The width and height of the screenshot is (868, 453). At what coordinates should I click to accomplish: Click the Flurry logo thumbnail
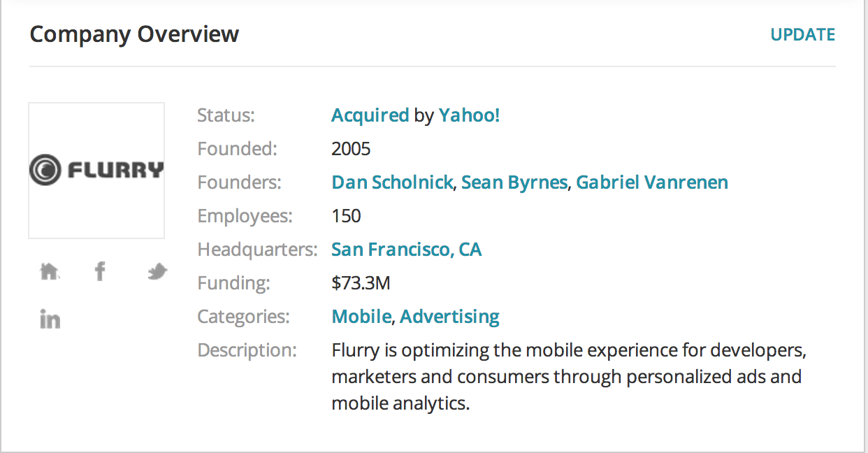click(x=96, y=171)
